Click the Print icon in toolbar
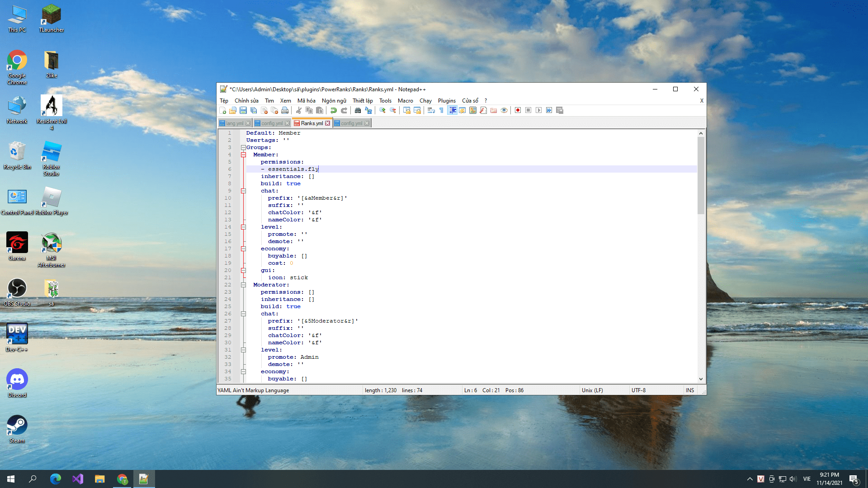This screenshot has width=868, height=488. 285,110
